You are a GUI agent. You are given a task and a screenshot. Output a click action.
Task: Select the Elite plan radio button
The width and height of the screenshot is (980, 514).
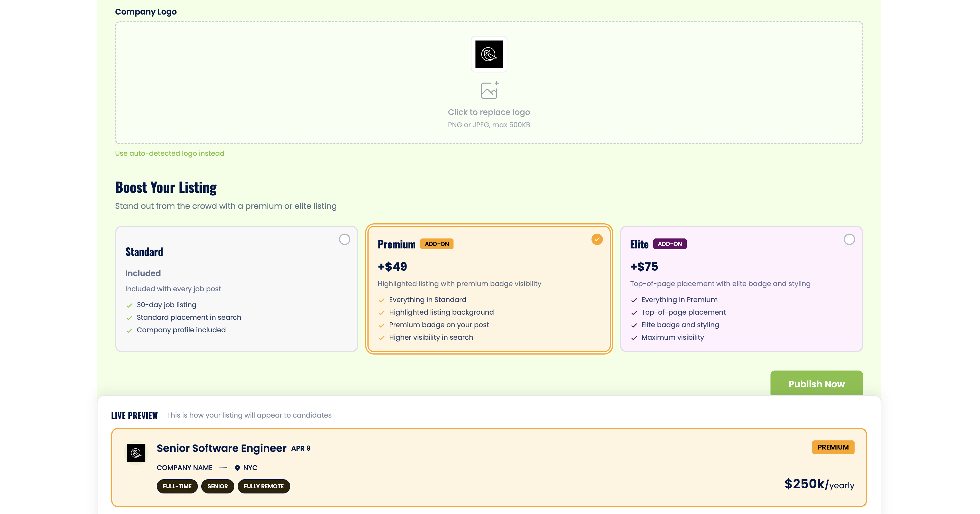(x=849, y=240)
